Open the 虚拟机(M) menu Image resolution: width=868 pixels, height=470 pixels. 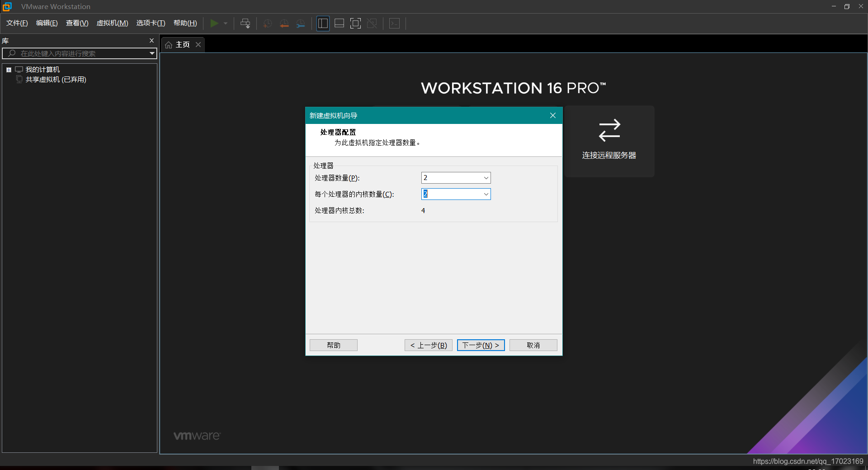pos(113,23)
